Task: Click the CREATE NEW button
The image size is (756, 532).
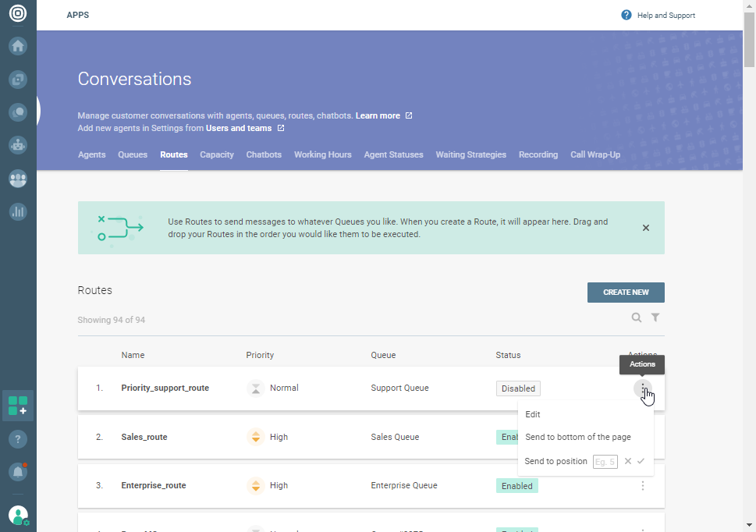Action: coord(626,293)
